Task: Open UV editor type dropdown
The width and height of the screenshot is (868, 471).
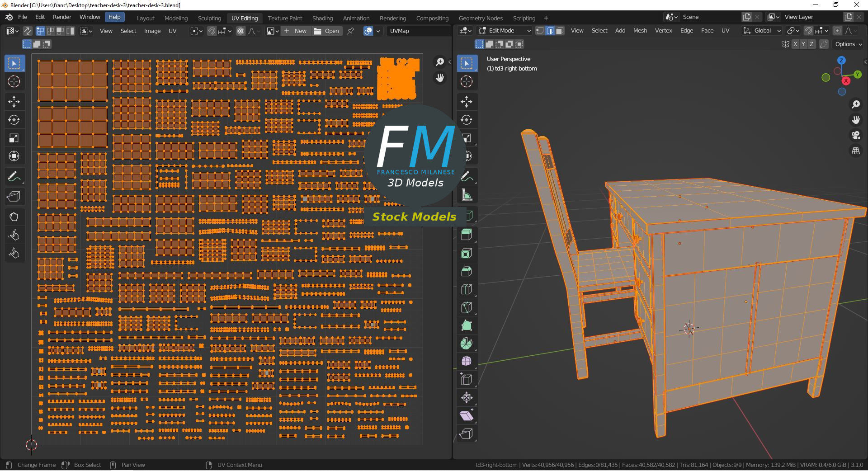Action: (x=13, y=31)
